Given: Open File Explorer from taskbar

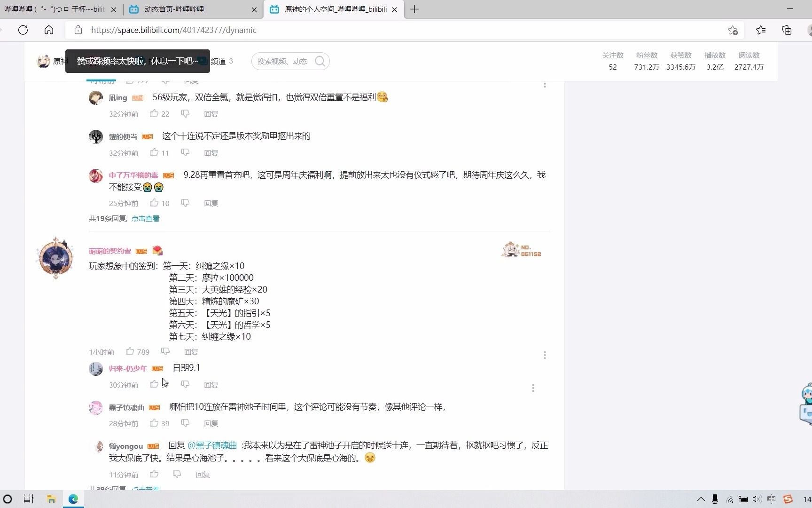Looking at the screenshot, I should pos(51,499).
